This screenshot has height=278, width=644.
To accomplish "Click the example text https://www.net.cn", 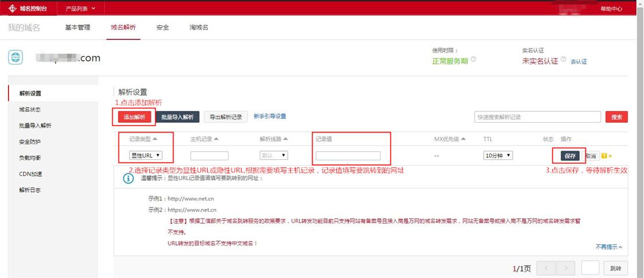I will pos(192,210).
